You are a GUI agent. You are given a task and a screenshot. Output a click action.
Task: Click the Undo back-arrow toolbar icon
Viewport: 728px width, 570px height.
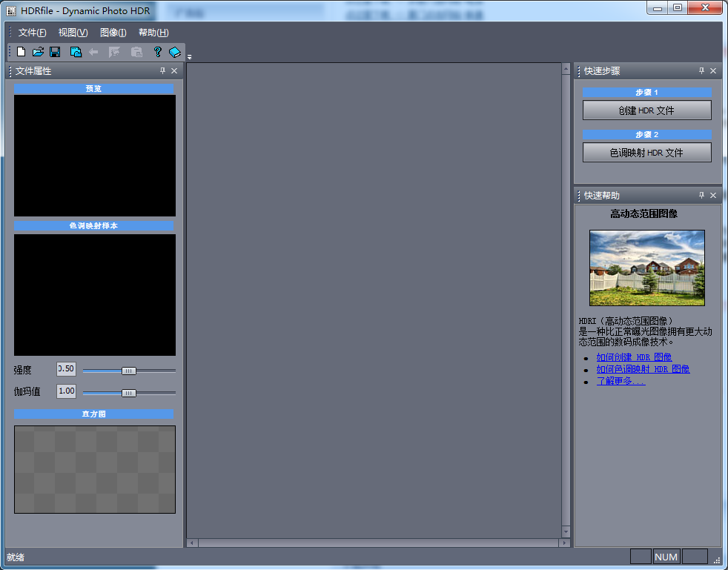pos(93,51)
